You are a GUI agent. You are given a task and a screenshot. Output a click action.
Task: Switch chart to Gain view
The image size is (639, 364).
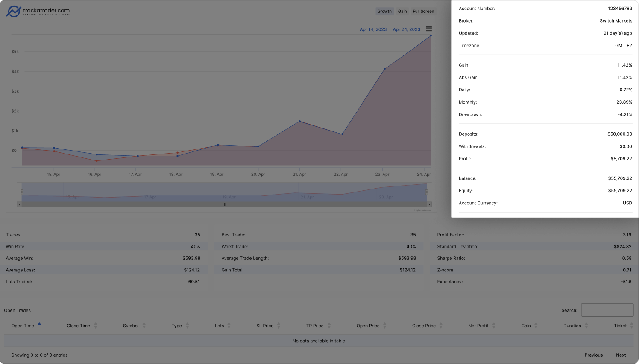(x=402, y=12)
